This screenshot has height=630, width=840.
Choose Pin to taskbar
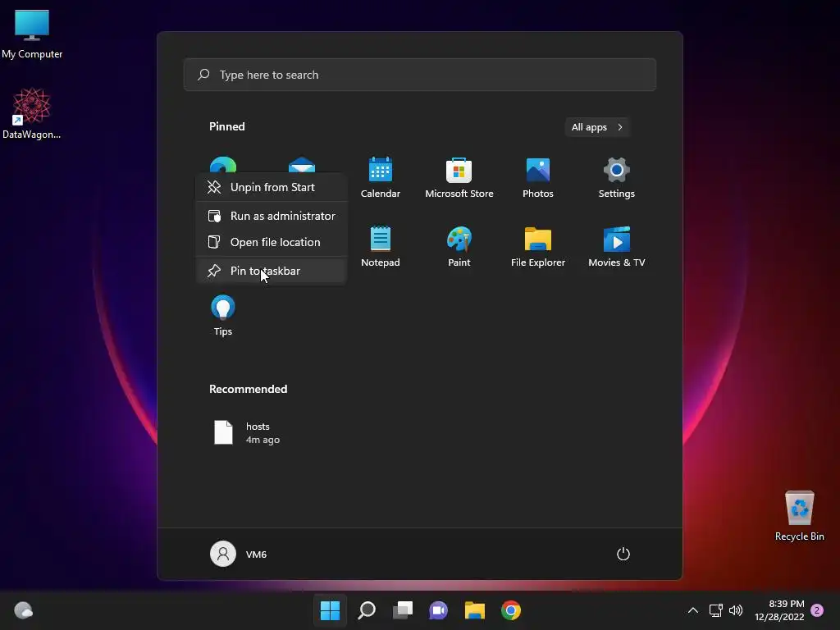pyautogui.click(x=272, y=271)
